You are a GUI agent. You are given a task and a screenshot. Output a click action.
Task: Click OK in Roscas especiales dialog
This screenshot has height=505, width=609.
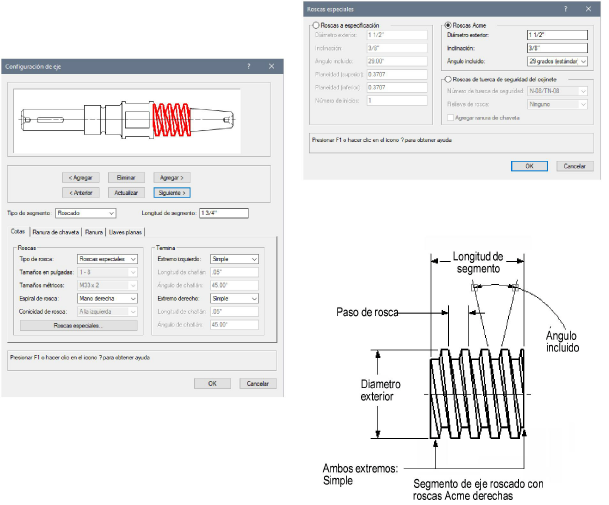(529, 166)
